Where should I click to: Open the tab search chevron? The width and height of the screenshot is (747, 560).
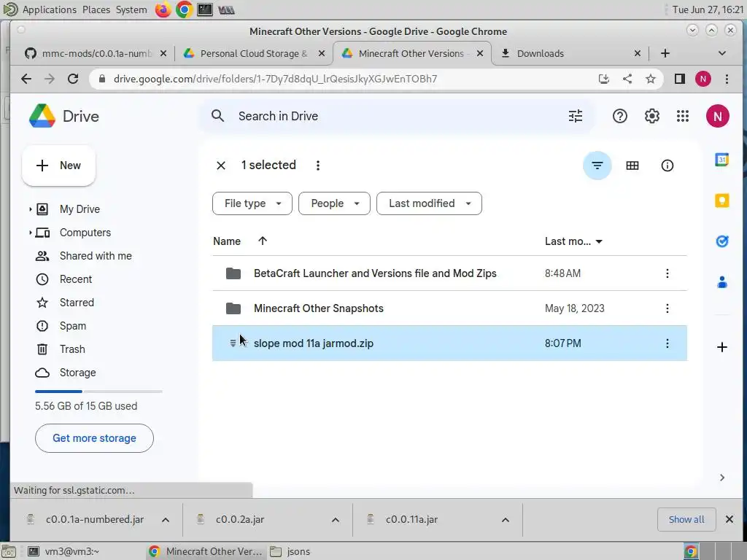click(721, 53)
